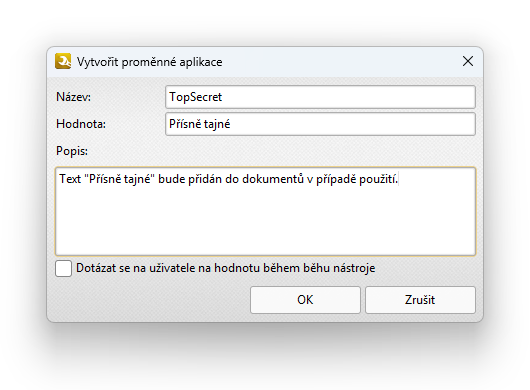Click the word Text at the description start

click(70, 179)
